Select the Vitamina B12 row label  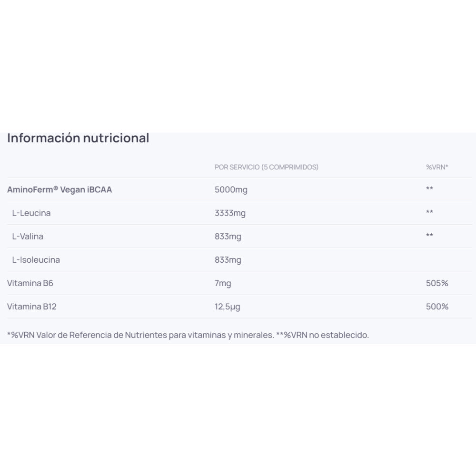pyautogui.click(x=31, y=307)
